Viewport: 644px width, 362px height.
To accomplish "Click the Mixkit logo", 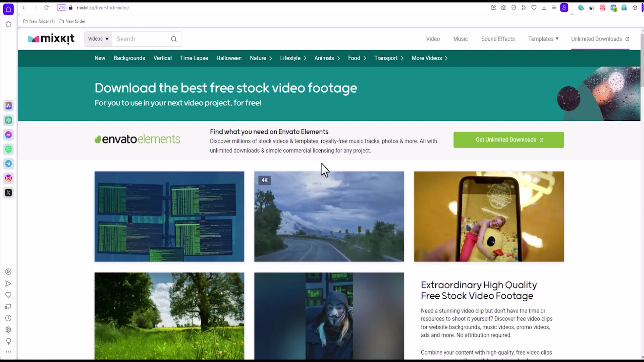I will coord(51,39).
